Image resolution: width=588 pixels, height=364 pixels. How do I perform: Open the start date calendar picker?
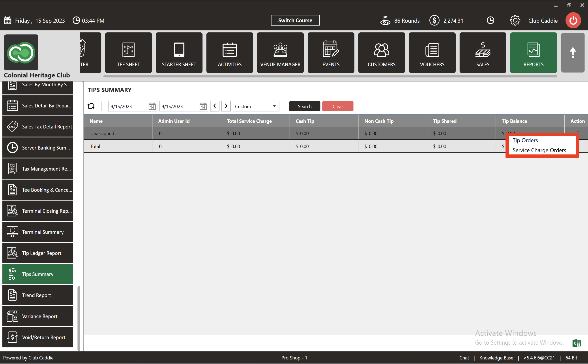point(152,106)
